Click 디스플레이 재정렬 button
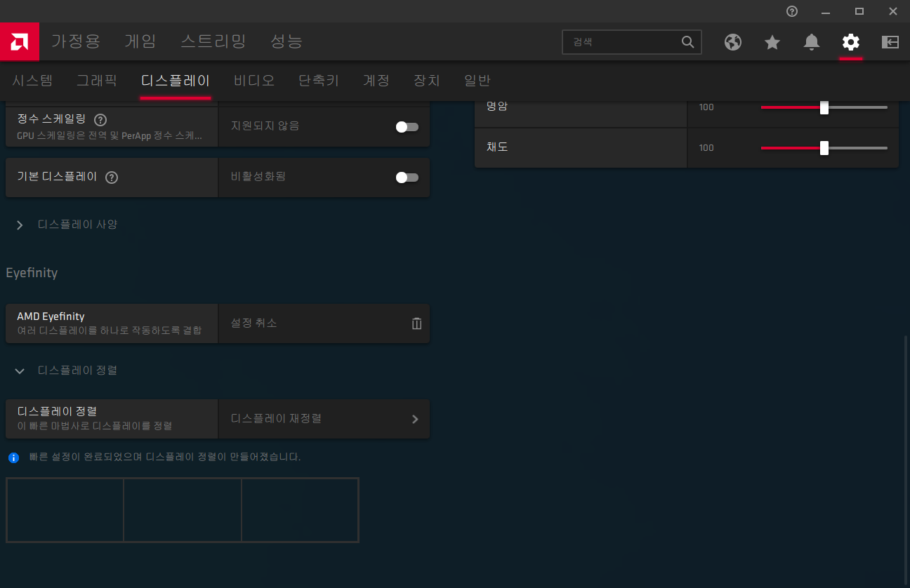This screenshot has height=588, width=910. coord(324,419)
